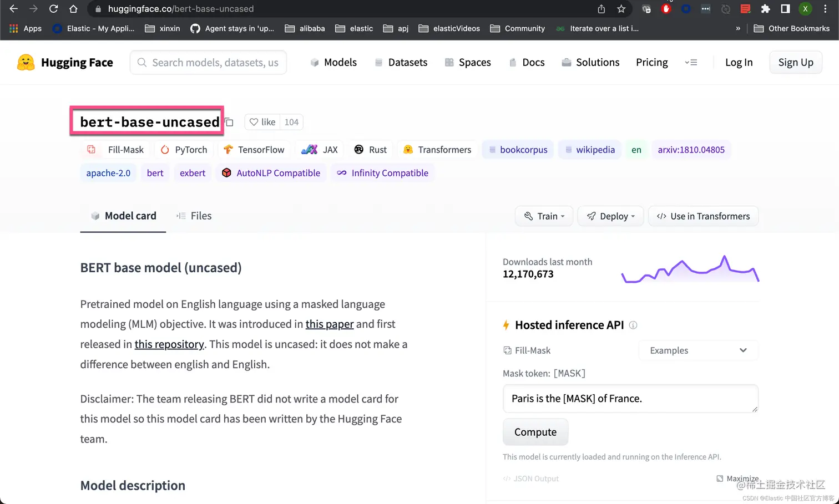Focus the Search models input field
The height and width of the screenshot is (504, 839).
tap(209, 62)
